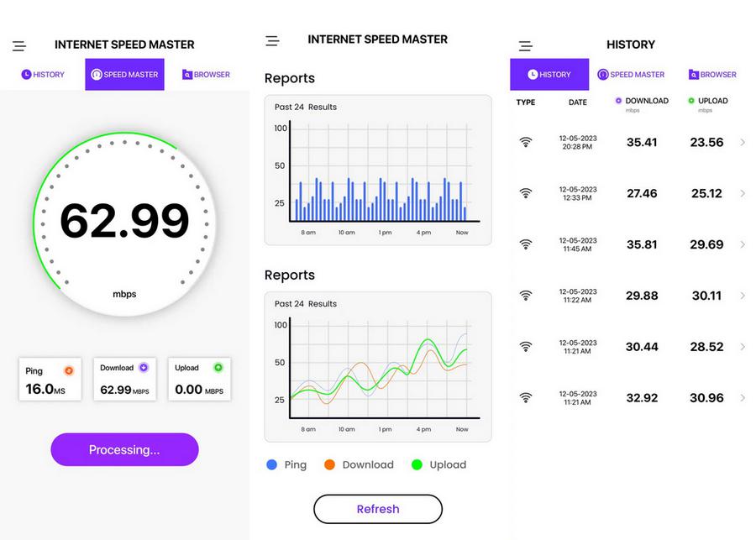This screenshot has height=540, width=756.
Task: Click download value 29.88
Action: coord(642,296)
